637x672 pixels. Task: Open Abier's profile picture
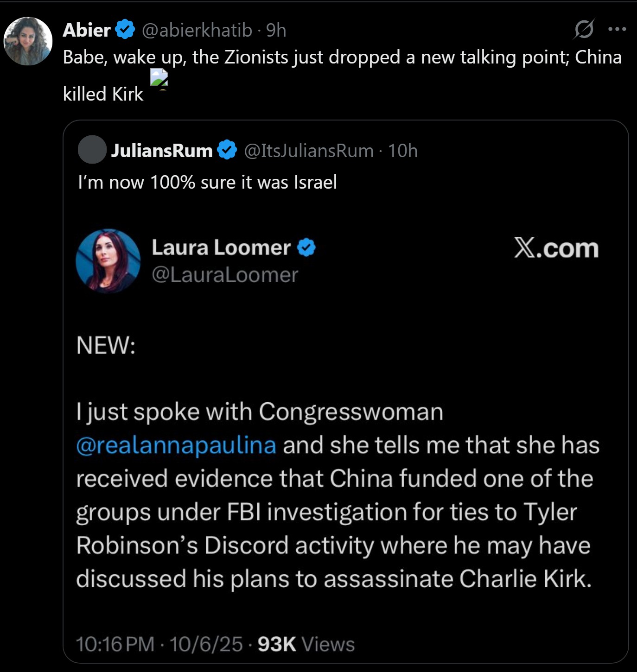tap(28, 41)
